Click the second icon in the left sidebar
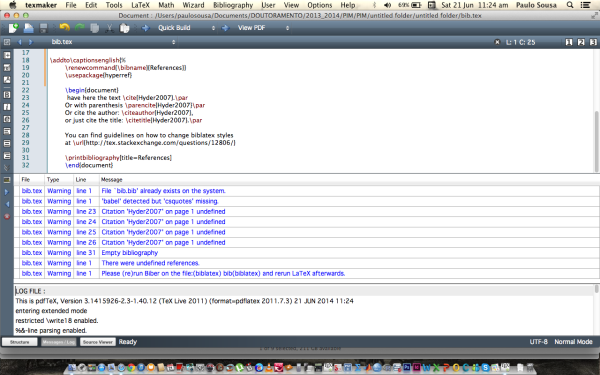 (x=7, y=68)
